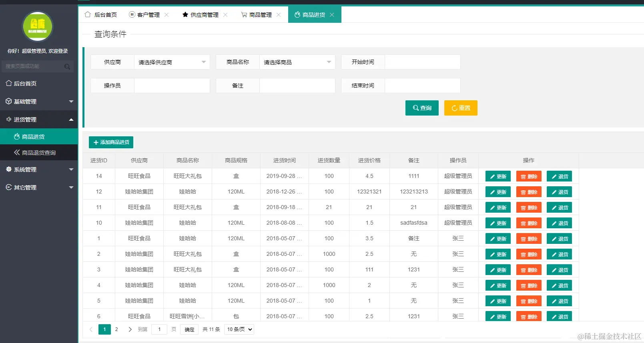The width and height of the screenshot is (644, 343).
Task: Click the 查询 search button
Action: coord(422,108)
